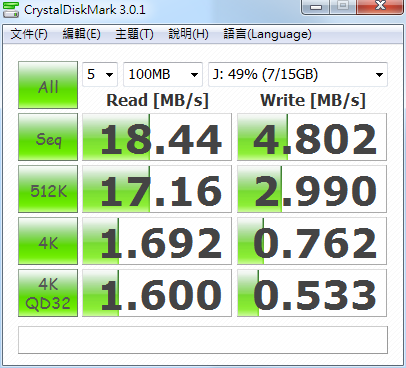The height and width of the screenshot is (368, 406).
Task: Select the 4K write result 0.762
Action: tap(312, 241)
